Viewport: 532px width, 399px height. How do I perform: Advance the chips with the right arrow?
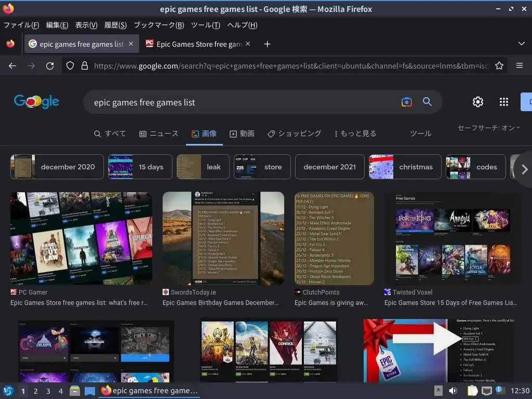525,169
